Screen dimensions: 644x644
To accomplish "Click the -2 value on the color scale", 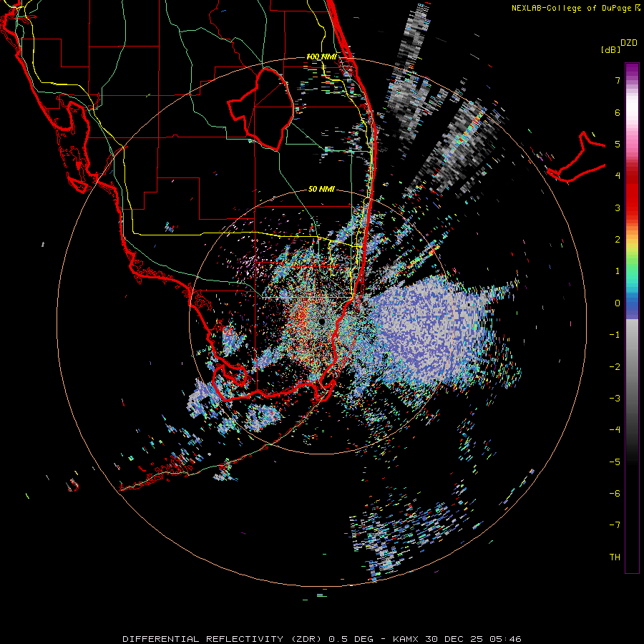I will pyautogui.click(x=615, y=366).
